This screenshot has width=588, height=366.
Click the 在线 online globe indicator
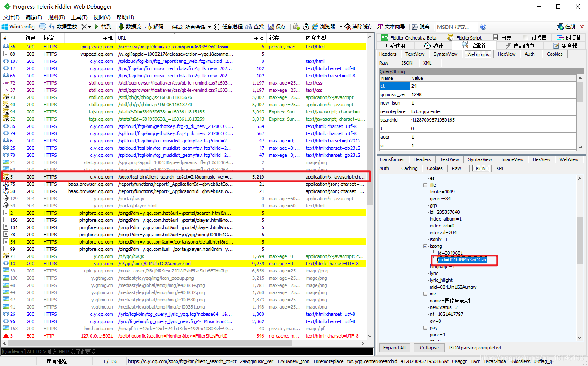click(x=566, y=27)
